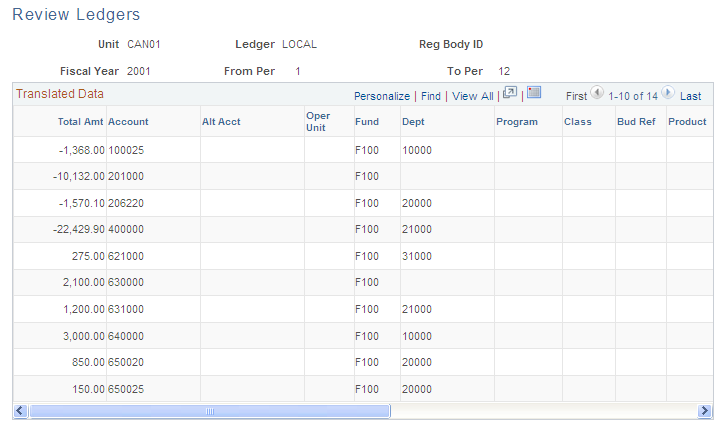Viewport: 724px width, 428px height.
Task: Select Unit value CAN01
Action: (144, 44)
